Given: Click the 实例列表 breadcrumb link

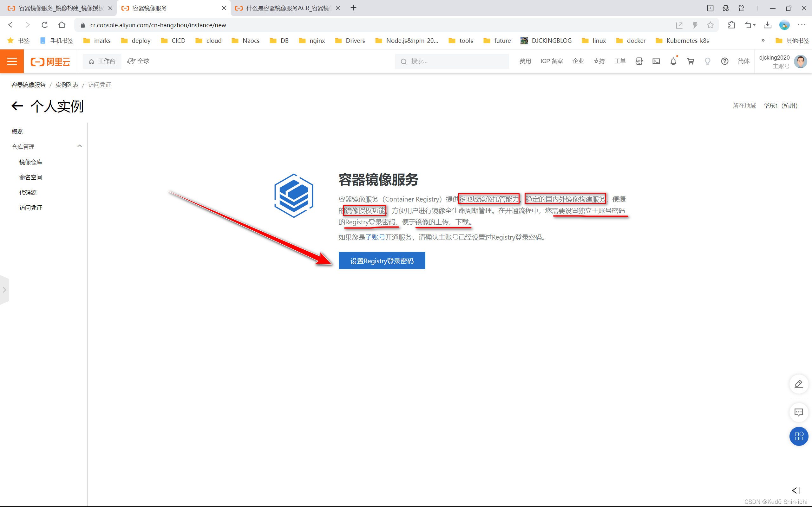Looking at the screenshot, I should [x=67, y=85].
